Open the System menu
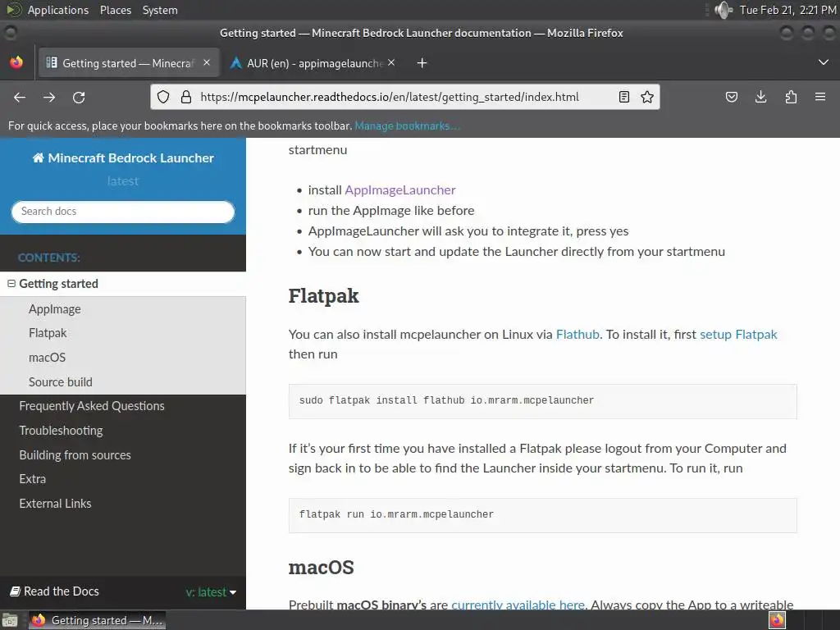840x630 pixels. (160, 10)
